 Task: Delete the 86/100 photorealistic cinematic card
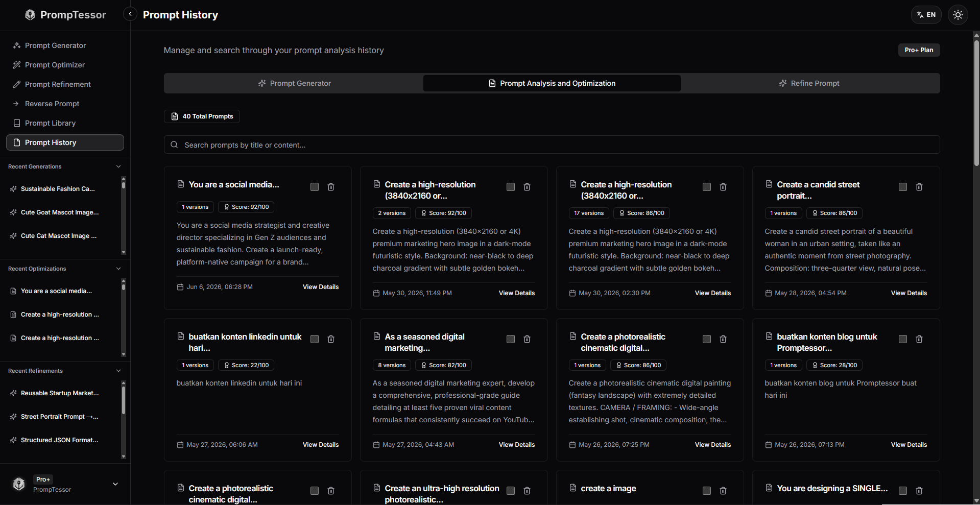point(723,339)
